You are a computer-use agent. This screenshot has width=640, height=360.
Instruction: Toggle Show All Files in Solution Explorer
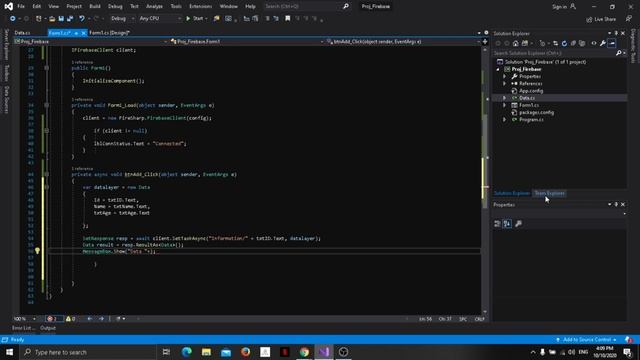(582, 43)
